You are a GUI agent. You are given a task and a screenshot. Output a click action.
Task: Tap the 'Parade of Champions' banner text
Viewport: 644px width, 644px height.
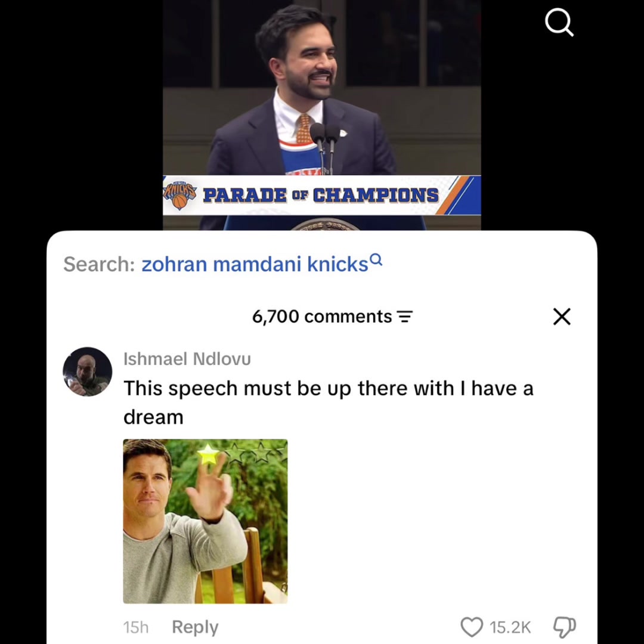pos(321,195)
